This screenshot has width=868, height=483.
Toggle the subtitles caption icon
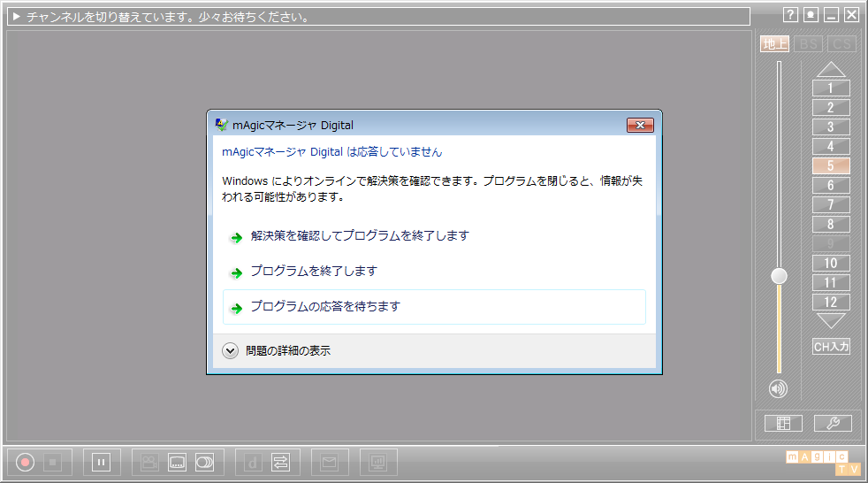(x=177, y=462)
